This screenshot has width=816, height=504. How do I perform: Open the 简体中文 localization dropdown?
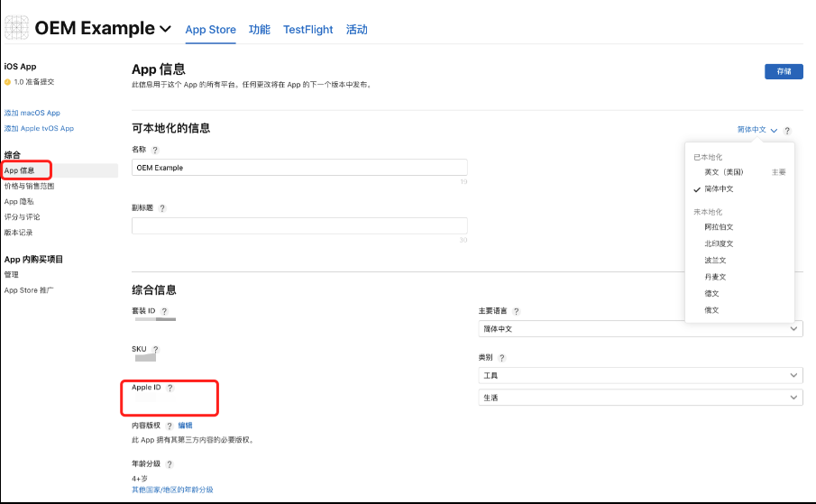tap(757, 130)
